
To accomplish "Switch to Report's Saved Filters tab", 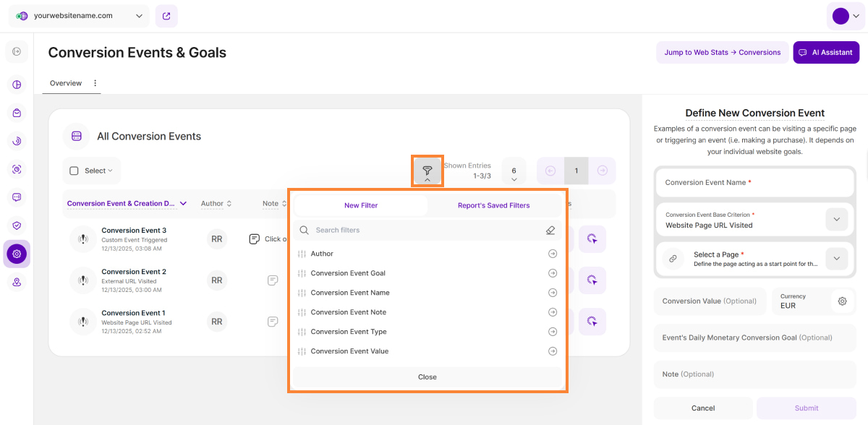I will 493,205.
